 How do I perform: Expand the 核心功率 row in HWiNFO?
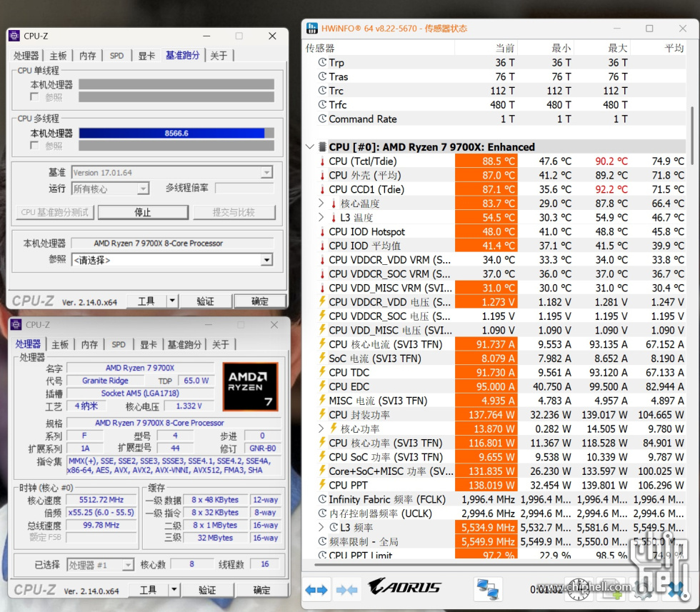coord(321,428)
